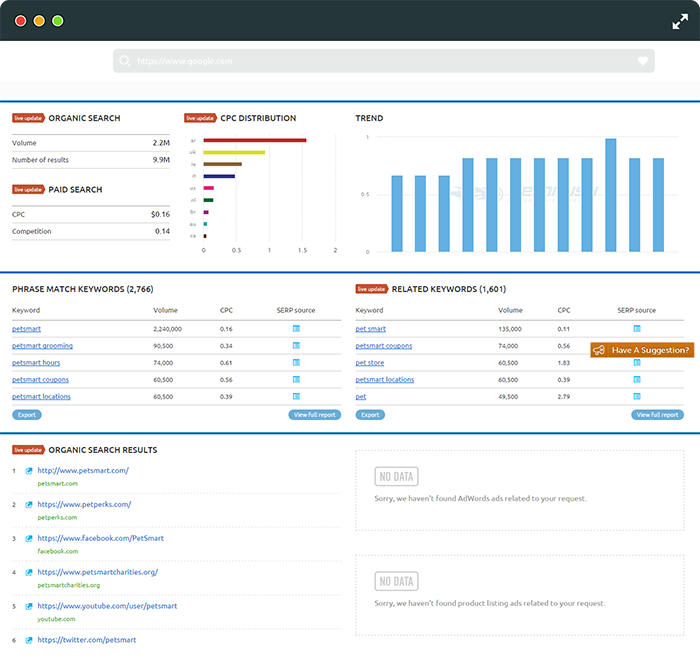Click the tallest bar in Trend chart
700x670 pixels.
611,195
